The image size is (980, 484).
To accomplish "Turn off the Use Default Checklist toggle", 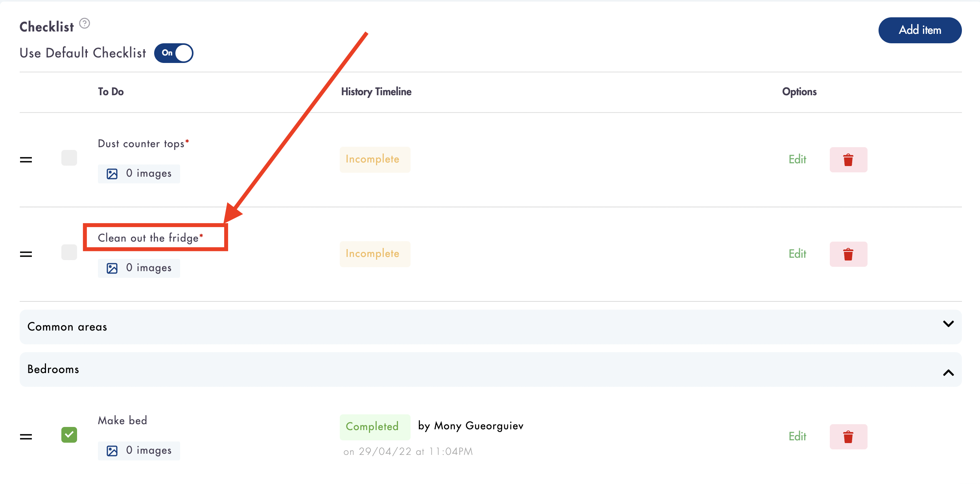I will [x=173, y=53].
